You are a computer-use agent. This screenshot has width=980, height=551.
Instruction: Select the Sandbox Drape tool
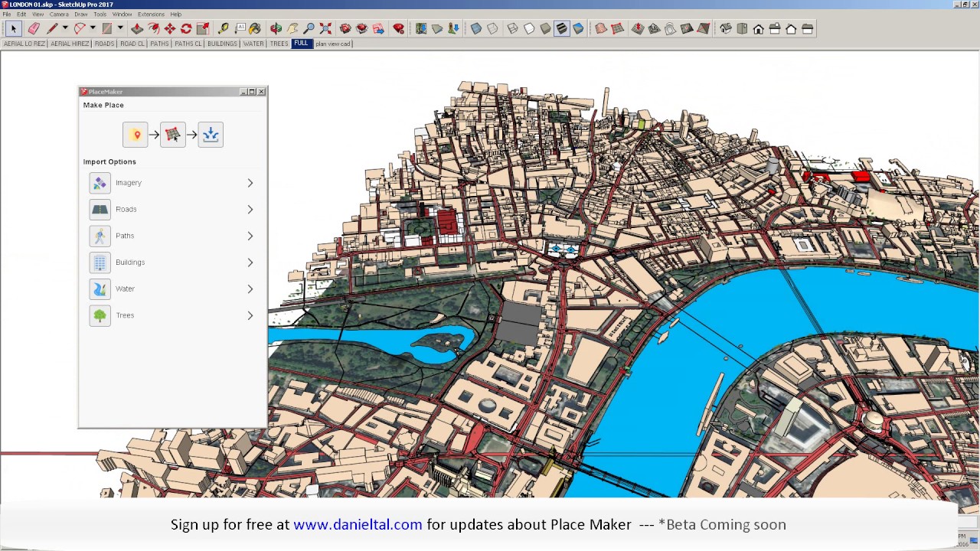click(x=670, y=28)
